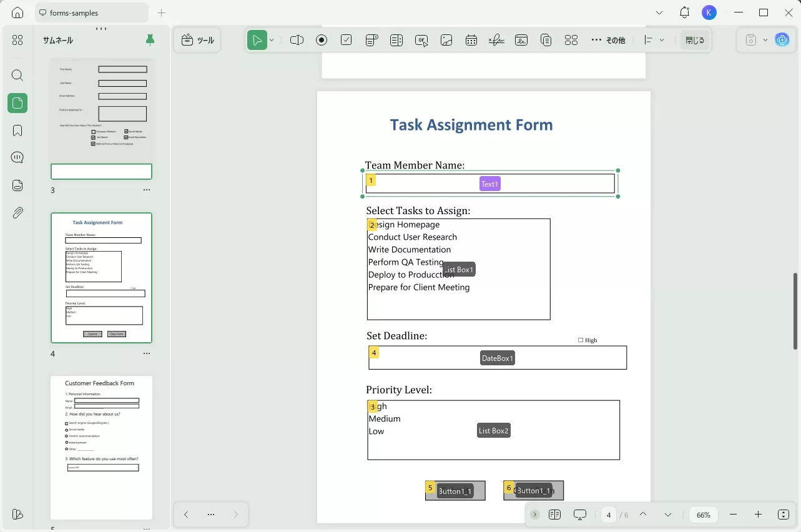Open the 66% zoom level dropdown
Screen dimensions: 801x532
pyautogui.click(x=704, y=515)
